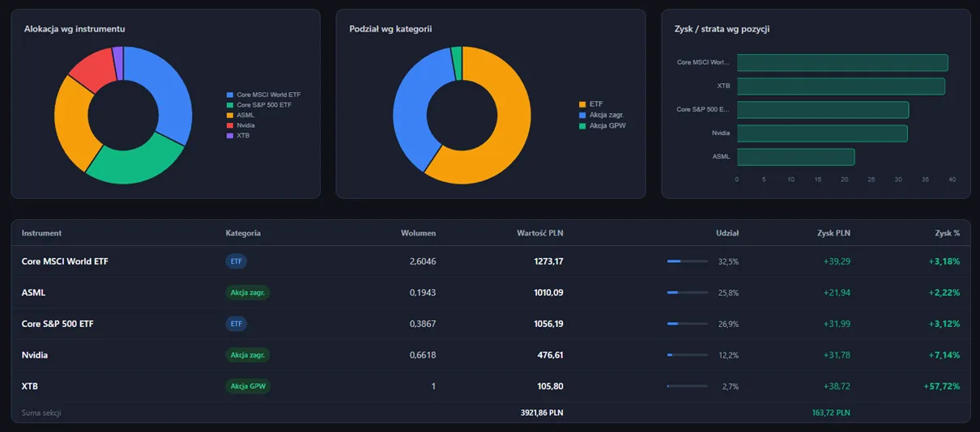Viewport: 980px width, 432px height.
Task: Sort table by Kategoria column header
Action: coord(243,233)
